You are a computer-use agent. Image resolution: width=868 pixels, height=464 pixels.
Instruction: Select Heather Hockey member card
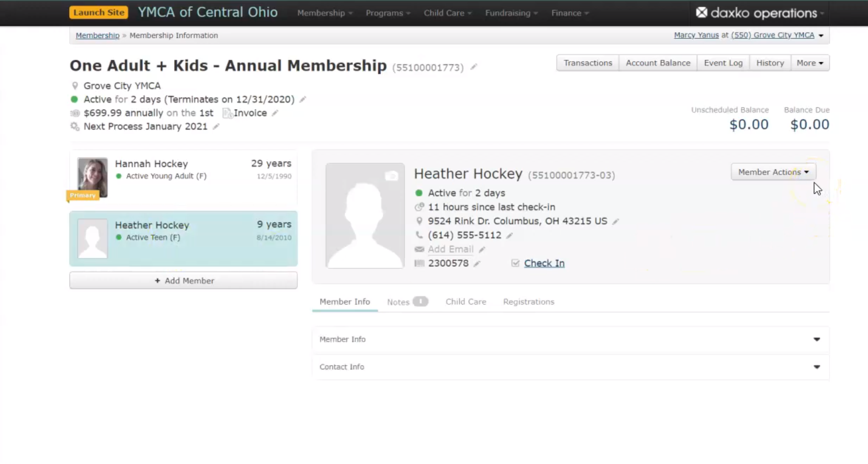(183, 239)
